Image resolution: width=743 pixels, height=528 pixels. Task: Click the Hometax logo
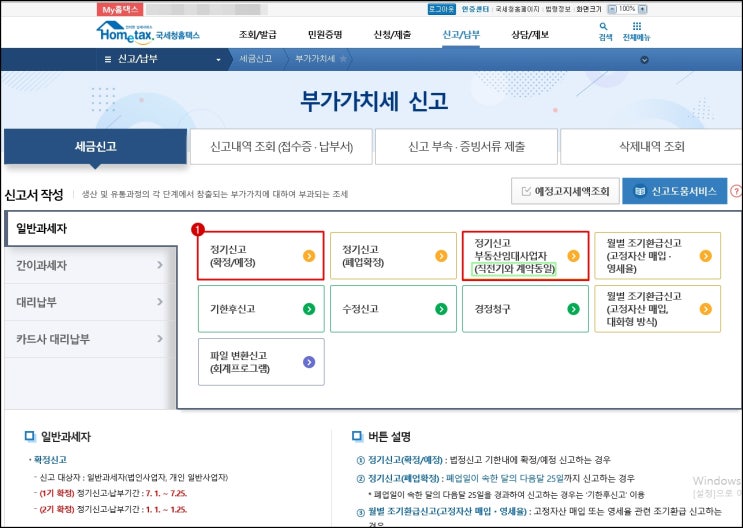point(148,33)
